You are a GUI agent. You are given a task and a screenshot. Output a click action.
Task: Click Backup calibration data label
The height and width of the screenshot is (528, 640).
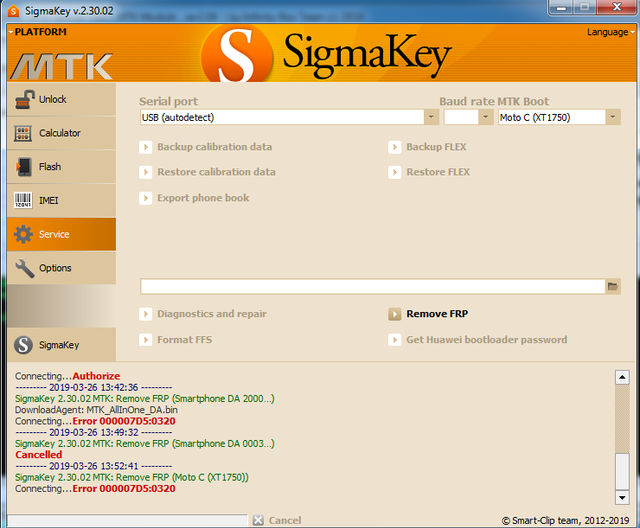(215, 147)
